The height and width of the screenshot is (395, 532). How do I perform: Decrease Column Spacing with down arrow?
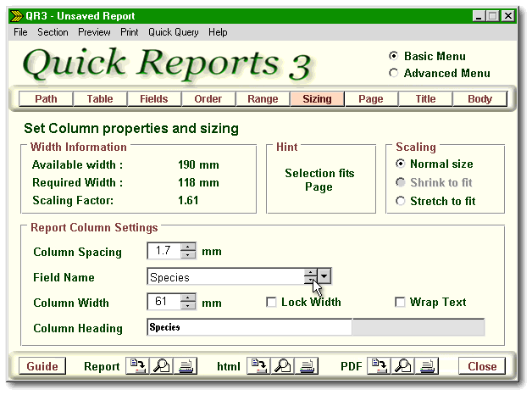pos(188,254)
